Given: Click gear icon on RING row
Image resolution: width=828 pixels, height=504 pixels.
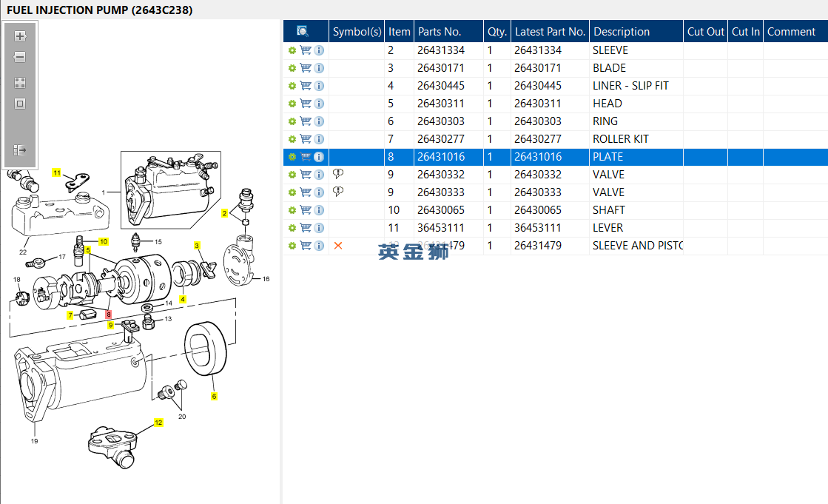Looking at the screenshot, I should 292,121.
